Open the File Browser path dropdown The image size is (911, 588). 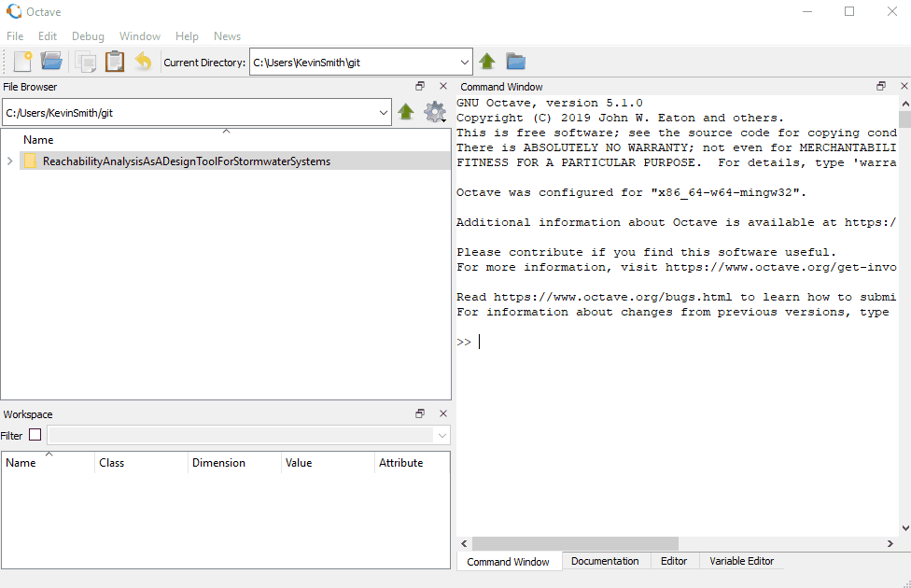[x=384, y=113]
